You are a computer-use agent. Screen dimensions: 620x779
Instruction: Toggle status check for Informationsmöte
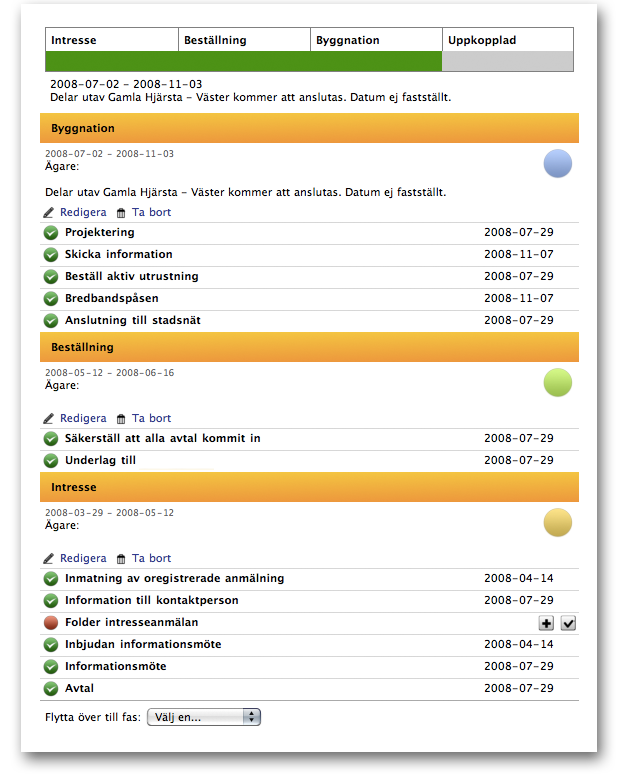(x=51, y=667)
